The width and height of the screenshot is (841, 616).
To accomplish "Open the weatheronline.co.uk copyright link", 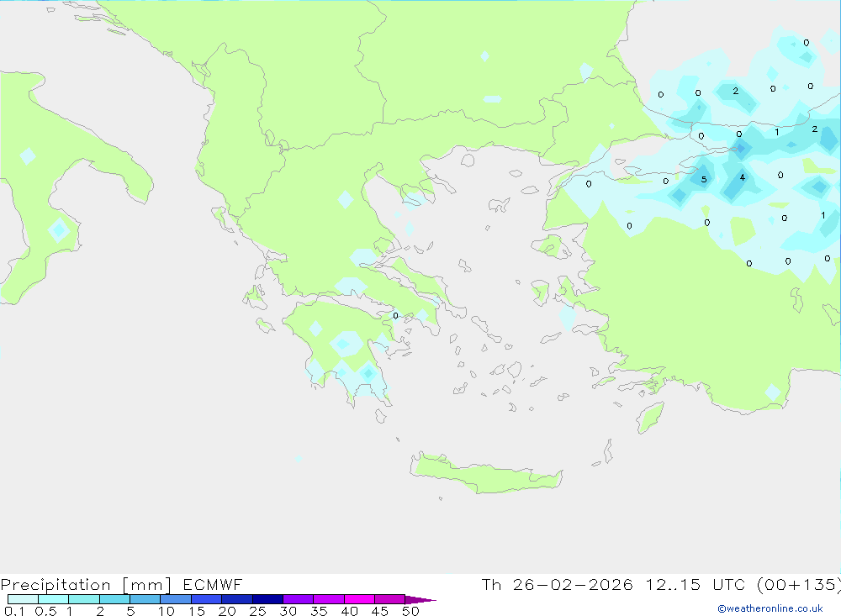I will [770, 608].
